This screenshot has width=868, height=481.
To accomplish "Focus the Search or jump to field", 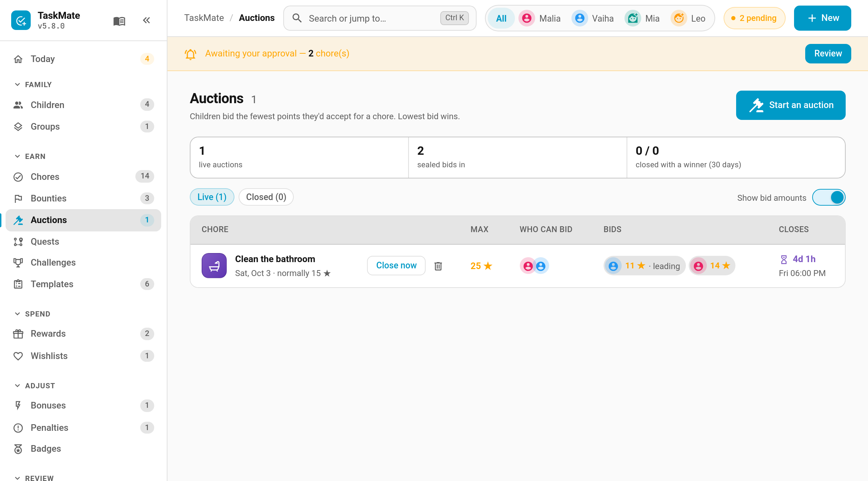I will click(x=380, y=18).
